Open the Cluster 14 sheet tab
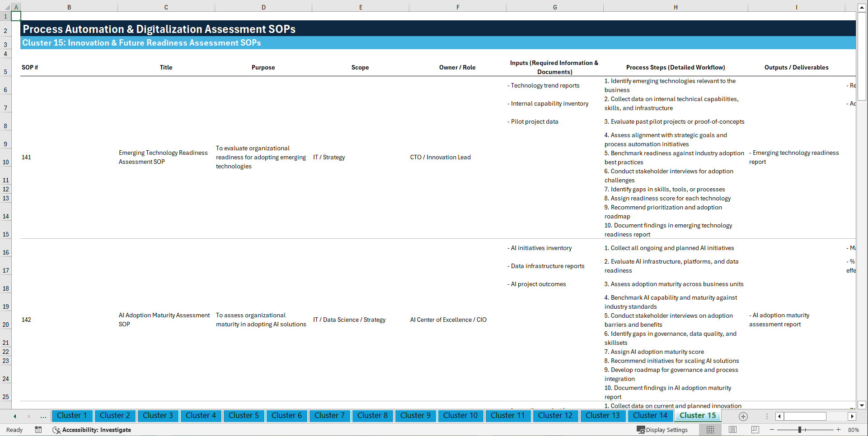This screenshot has height=436, width=868. point(650,416)
